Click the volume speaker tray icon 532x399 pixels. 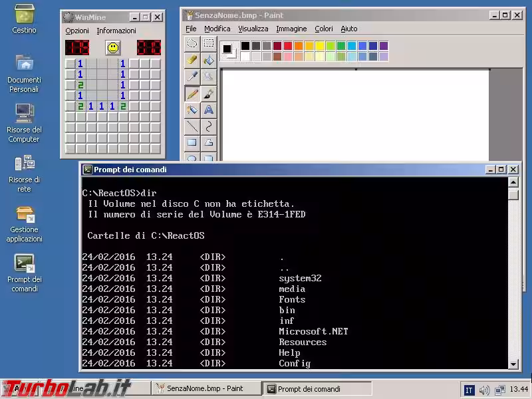pyautogui.click(x=484, y=390)
